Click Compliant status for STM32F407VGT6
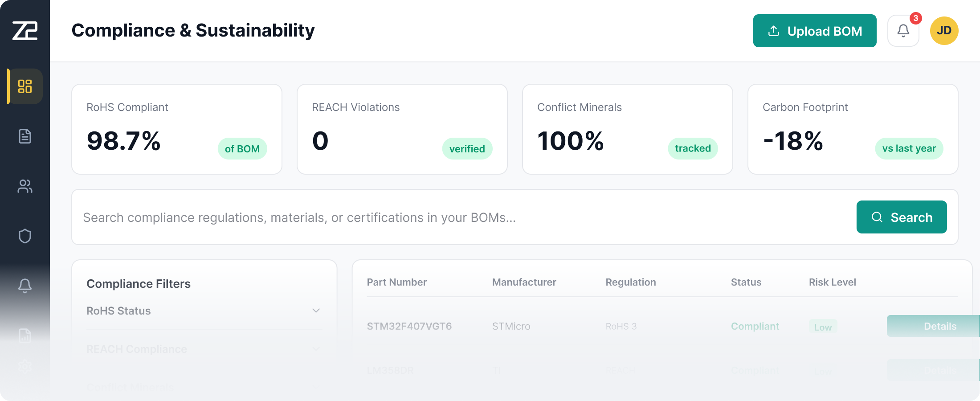This screenshot has height=401, width=980. click(755, 326)
